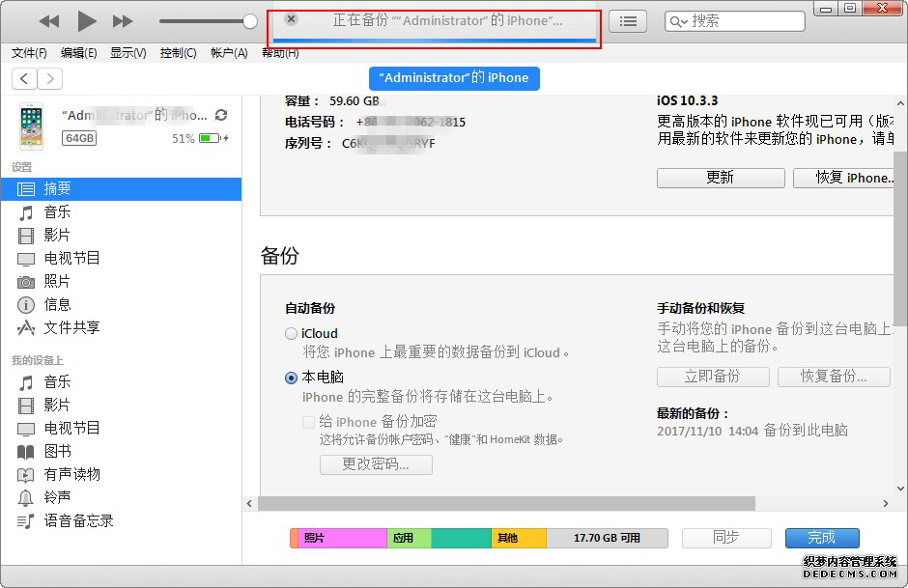Select the 本电脑 backup radio button
This screenshot has height=588, width=908.
pos(292,378)
